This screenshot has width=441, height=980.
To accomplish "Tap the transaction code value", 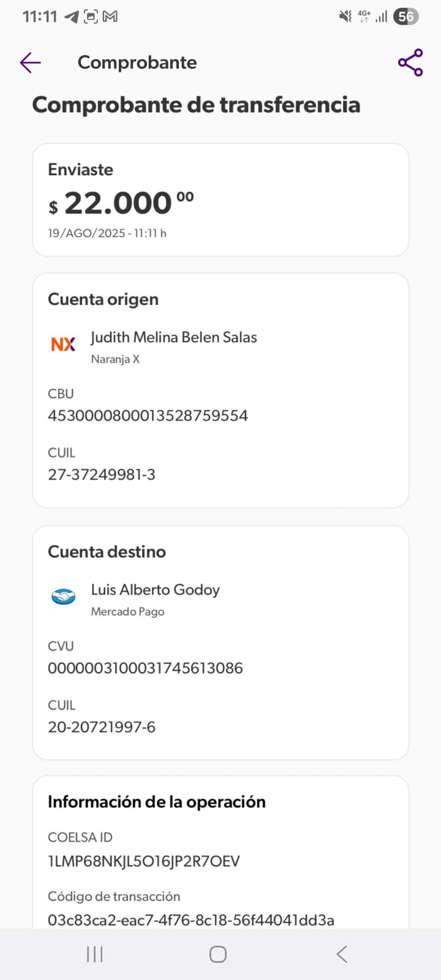I will (x=191, y=919).
